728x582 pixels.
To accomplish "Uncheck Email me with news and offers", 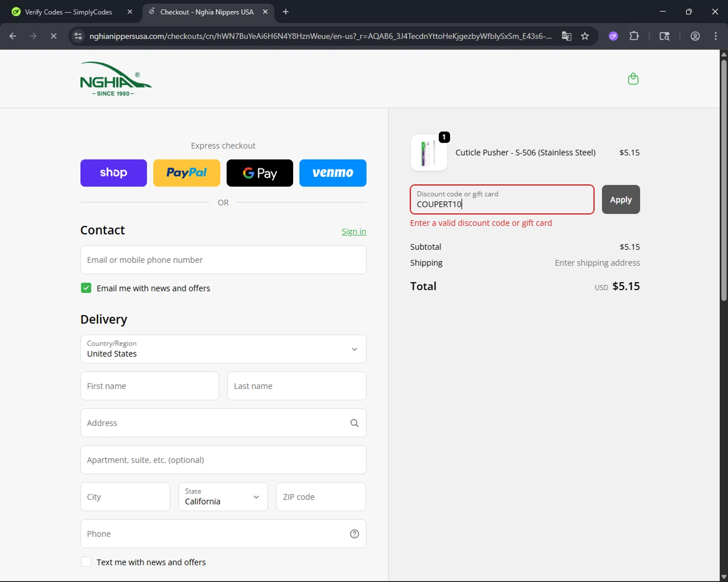I will click(x=86, y=288).
